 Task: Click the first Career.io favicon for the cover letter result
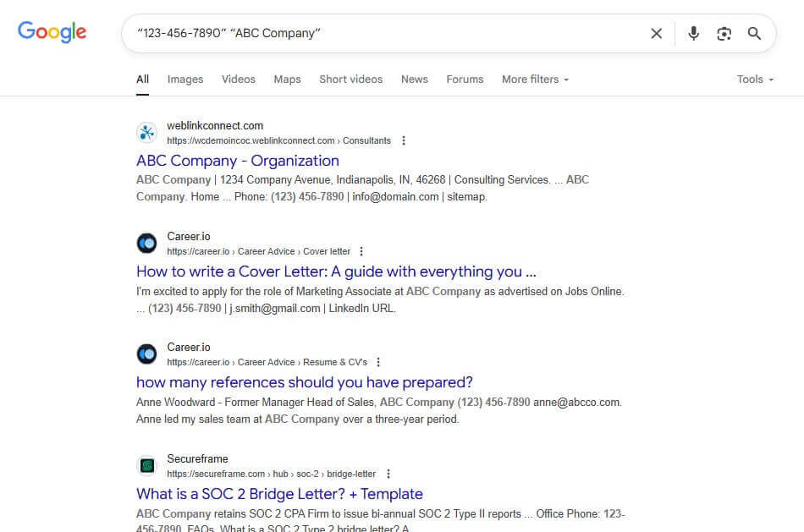click(x=146, y=243)
